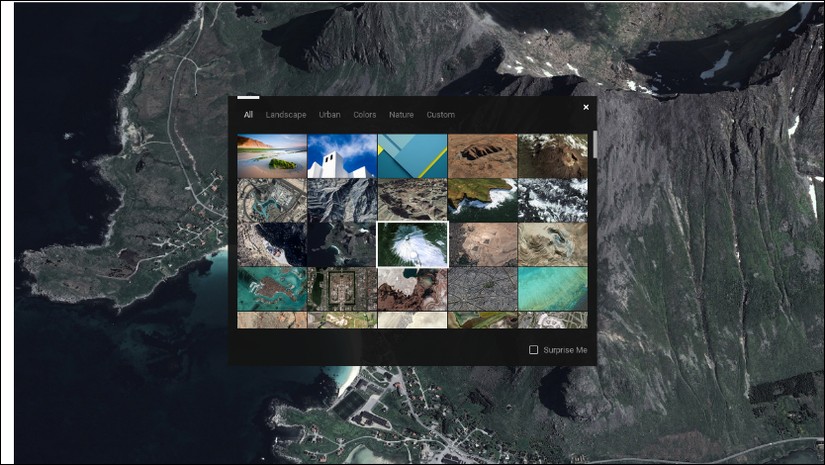Select the square walled city aerial wallpaper

click(342, 289)
